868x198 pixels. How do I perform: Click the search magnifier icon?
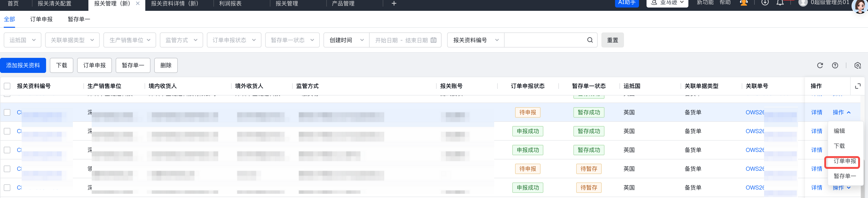[590, 40]
